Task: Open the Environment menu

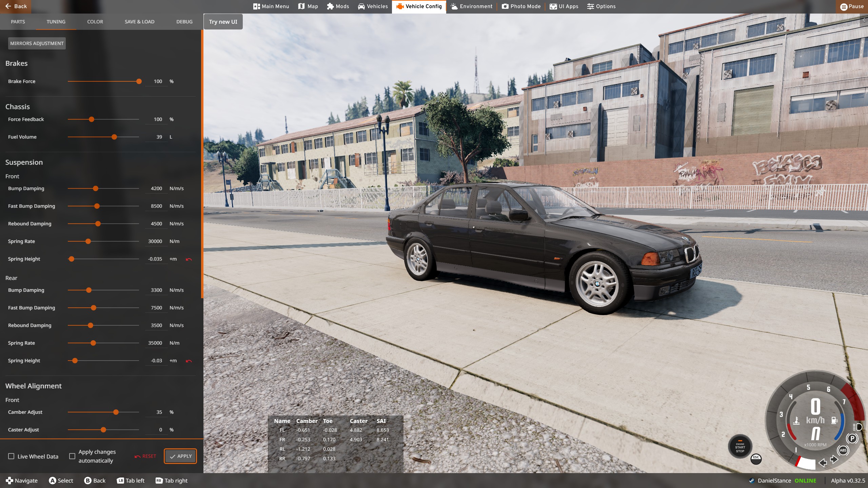Action: tap(472, 6)
